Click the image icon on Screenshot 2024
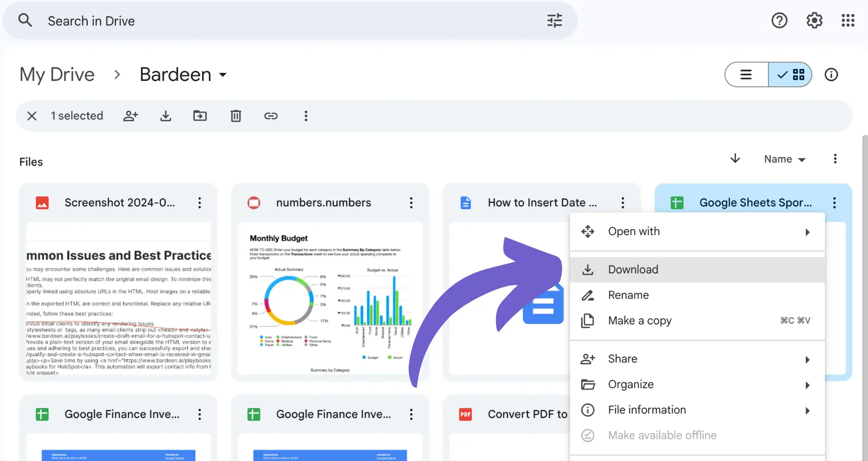Image resolution: width=868 pixels, height=461 pixels. point(42,202)
